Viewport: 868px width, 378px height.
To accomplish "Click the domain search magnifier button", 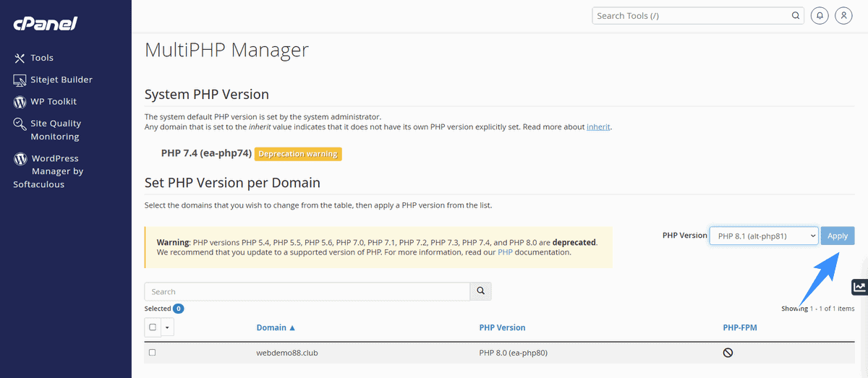I will [x=481, y=291].
